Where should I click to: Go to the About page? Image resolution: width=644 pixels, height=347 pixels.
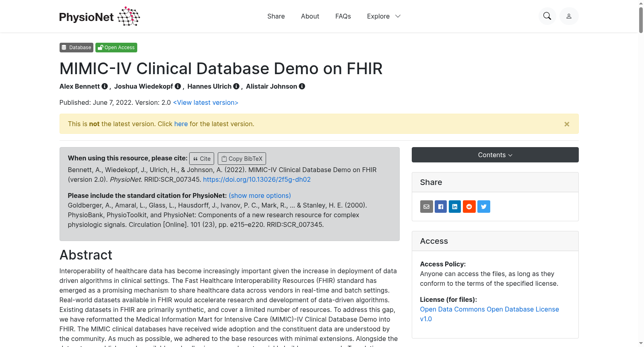310,16
